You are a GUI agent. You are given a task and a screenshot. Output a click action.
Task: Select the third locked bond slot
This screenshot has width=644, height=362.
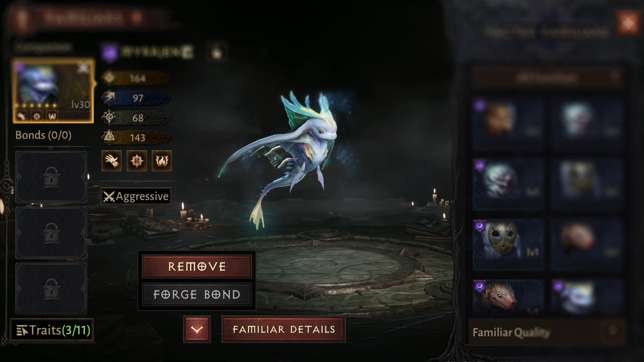(51, 289)
